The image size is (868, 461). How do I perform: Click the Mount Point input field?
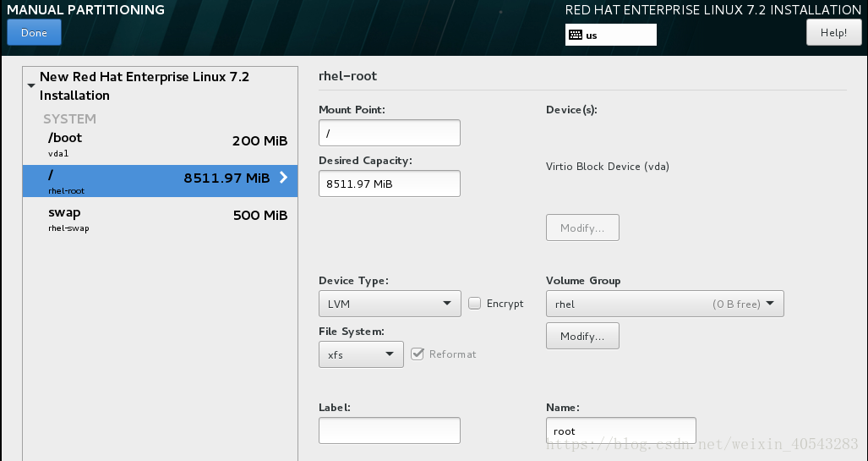[389, 133]
